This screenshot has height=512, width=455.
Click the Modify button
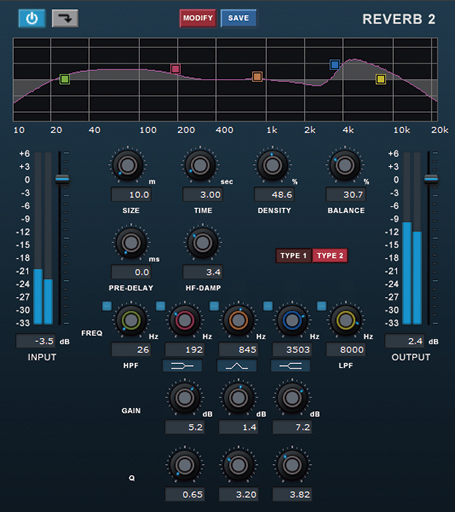click(198, 18)
